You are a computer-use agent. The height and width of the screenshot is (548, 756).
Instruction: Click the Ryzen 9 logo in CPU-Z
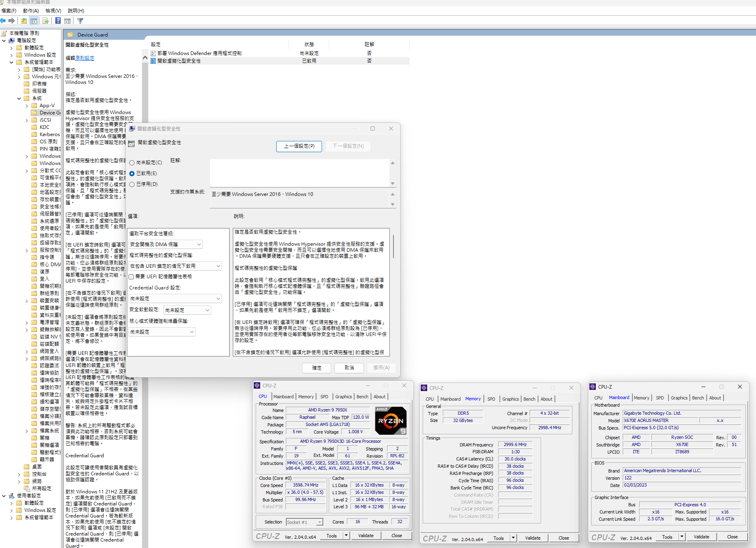coord(391,421)
